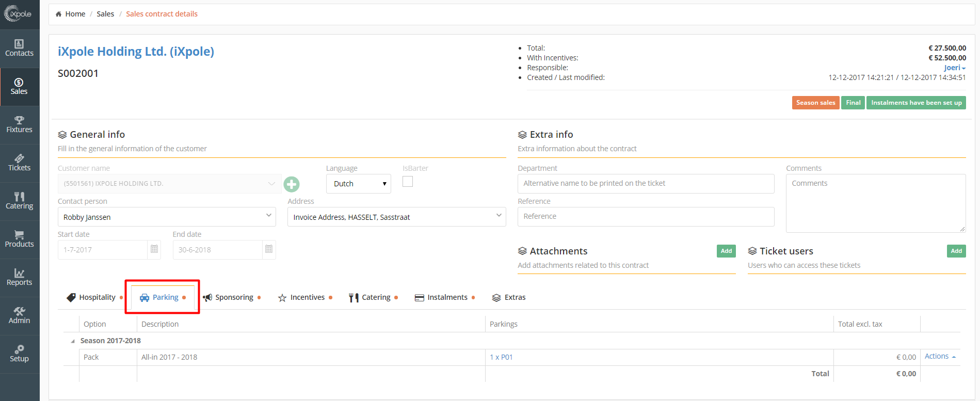Click the Start date field 1-7-2017
The height and width of the screenshot is (401, 980).
point(103,250)
